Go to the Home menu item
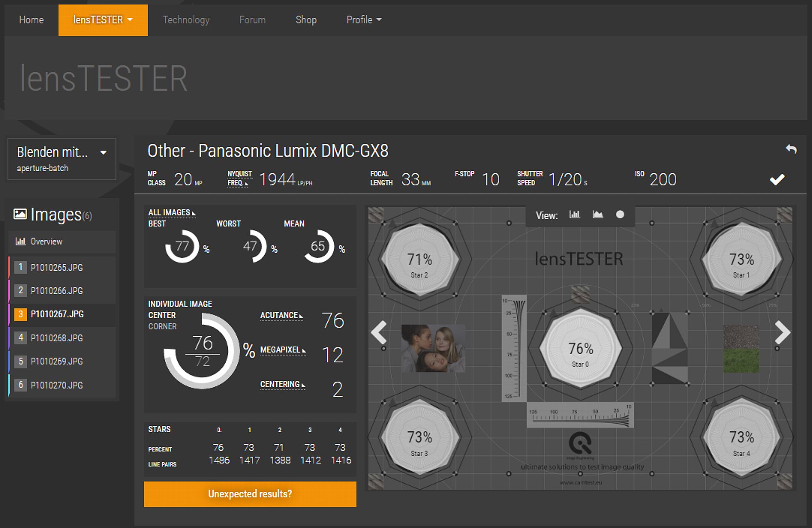The width and height of the screenshot is (812, 528). [x=31, y=20]
